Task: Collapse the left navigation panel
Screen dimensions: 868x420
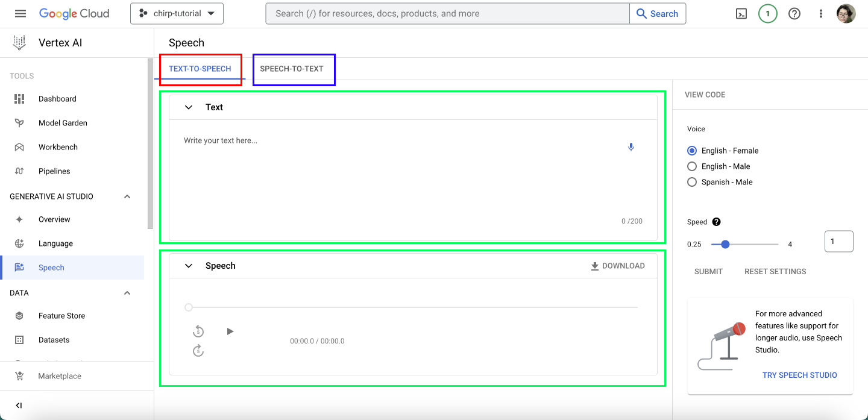Action: (19, 406)
